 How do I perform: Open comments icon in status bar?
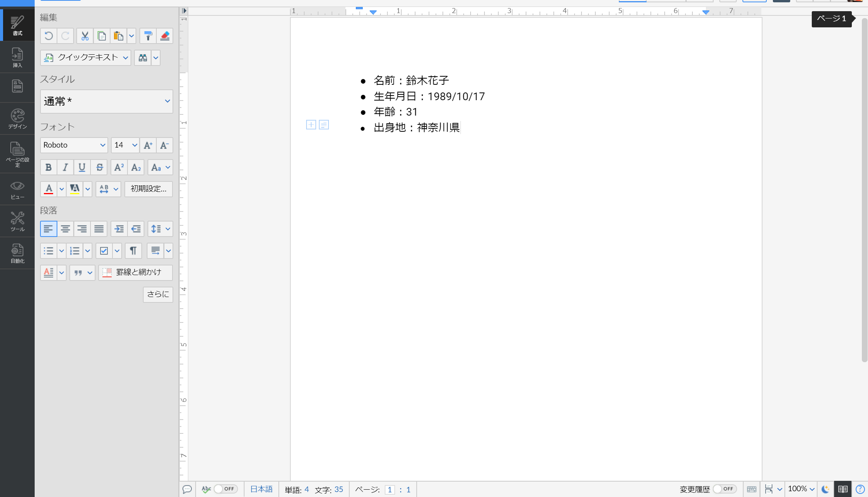point(187,489)
